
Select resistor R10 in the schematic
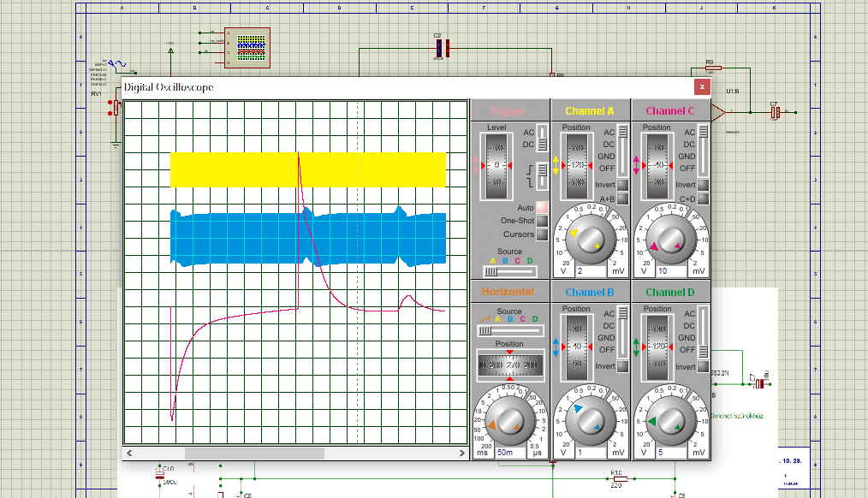pyautogui.click(x=620, y=478)
